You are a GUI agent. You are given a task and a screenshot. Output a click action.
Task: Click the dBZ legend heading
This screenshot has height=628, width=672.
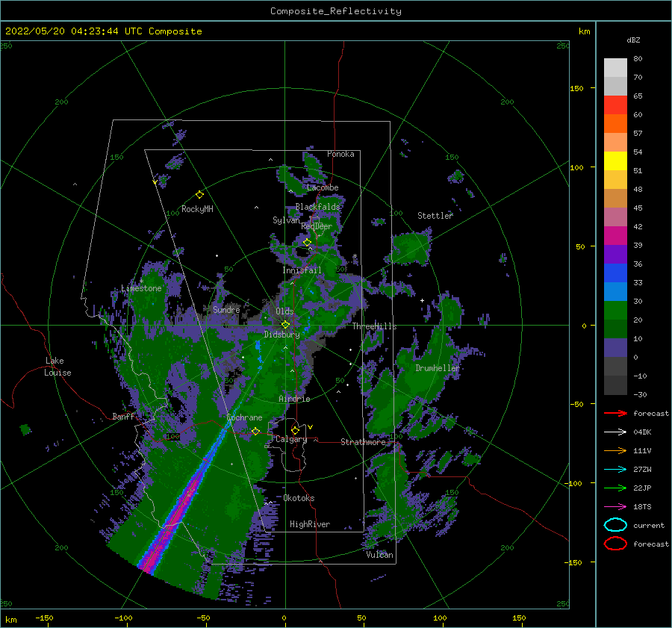pyautogui.click(x=633, y=40)
